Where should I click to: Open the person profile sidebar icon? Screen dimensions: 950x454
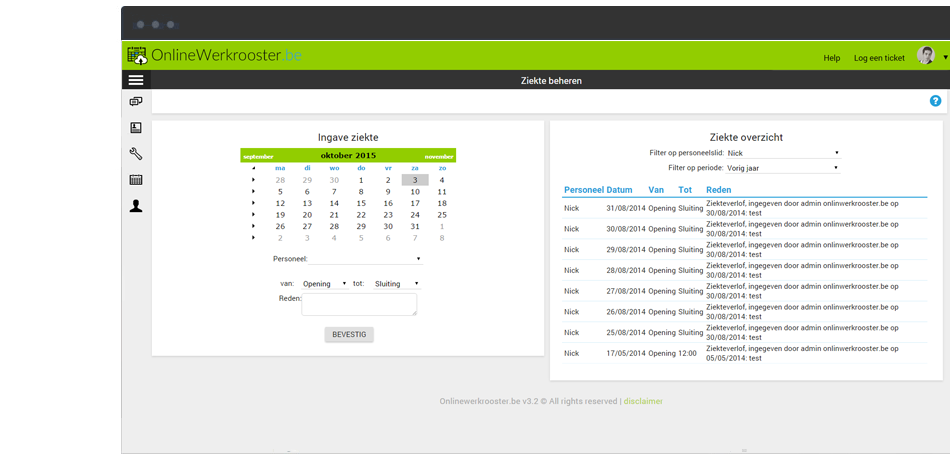pyautogui.click(x=136, y=206)
